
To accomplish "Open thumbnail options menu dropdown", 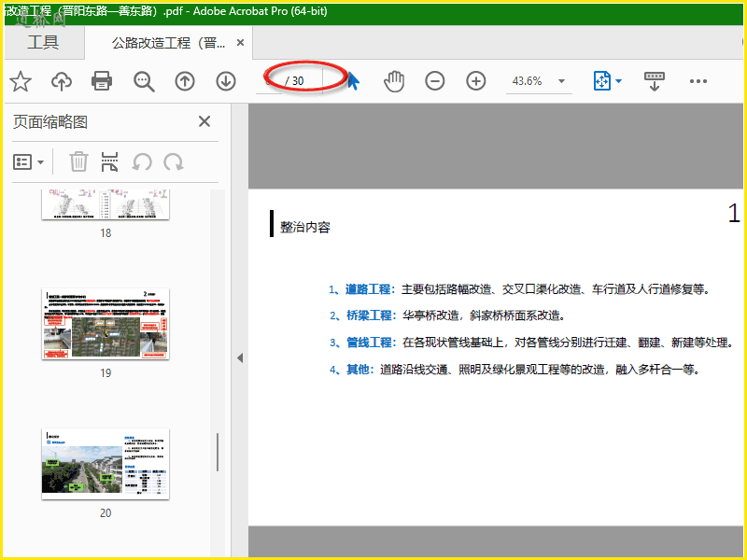I will [x=29, y=162].
